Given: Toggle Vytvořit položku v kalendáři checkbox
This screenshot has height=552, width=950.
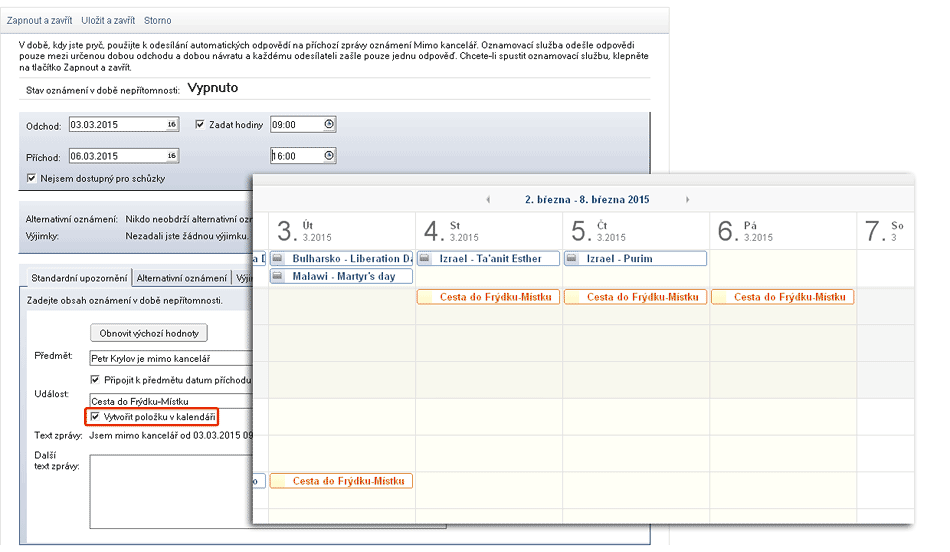Looking at the screenshot, I should pyautogui.click(x=95, y=416).
